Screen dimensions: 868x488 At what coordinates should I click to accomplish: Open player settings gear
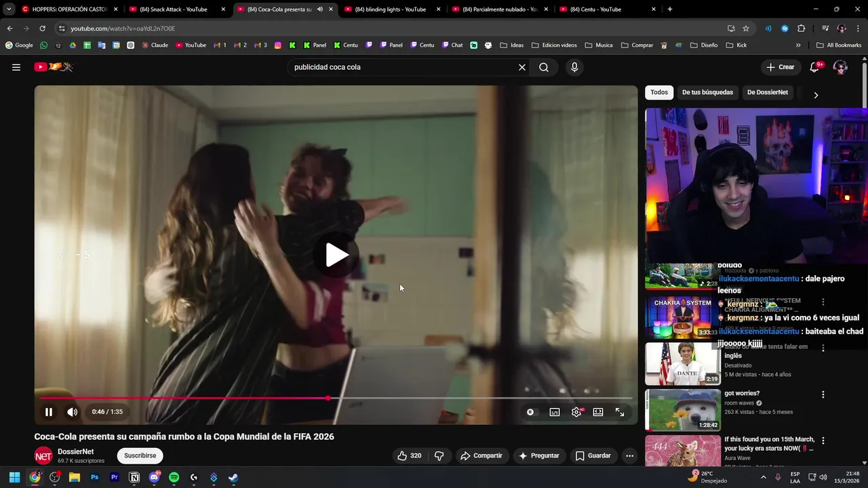(576, 412)
